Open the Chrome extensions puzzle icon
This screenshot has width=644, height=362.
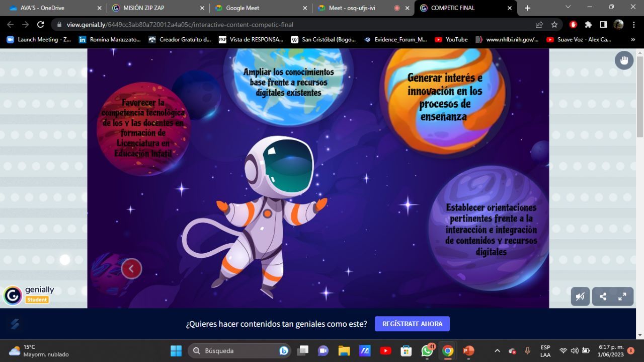point(588,25)
